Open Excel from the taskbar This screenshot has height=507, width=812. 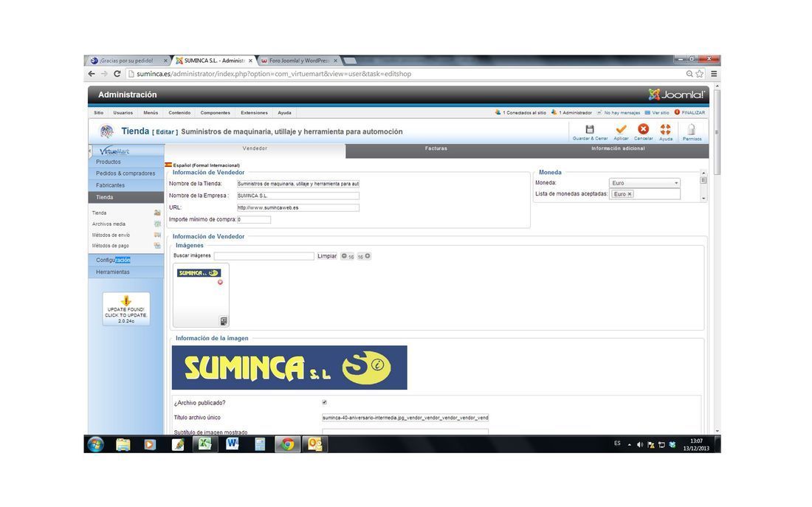pos(205,444)
